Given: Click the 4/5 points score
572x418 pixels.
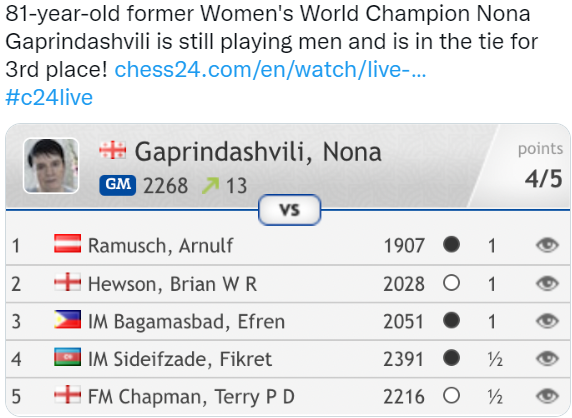Looking at the screenshot, I should (x=544, y=179).
